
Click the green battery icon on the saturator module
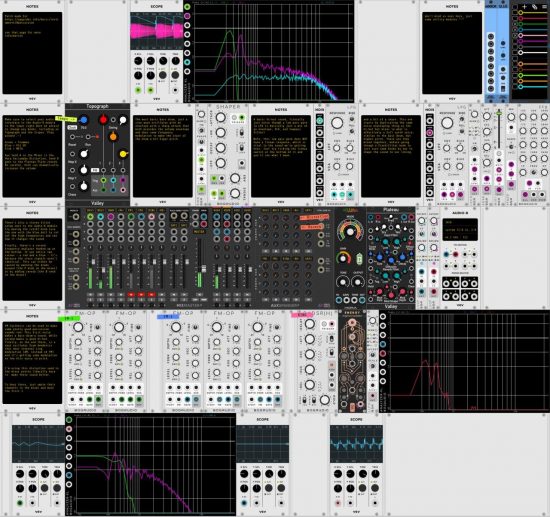click(360, 260)
